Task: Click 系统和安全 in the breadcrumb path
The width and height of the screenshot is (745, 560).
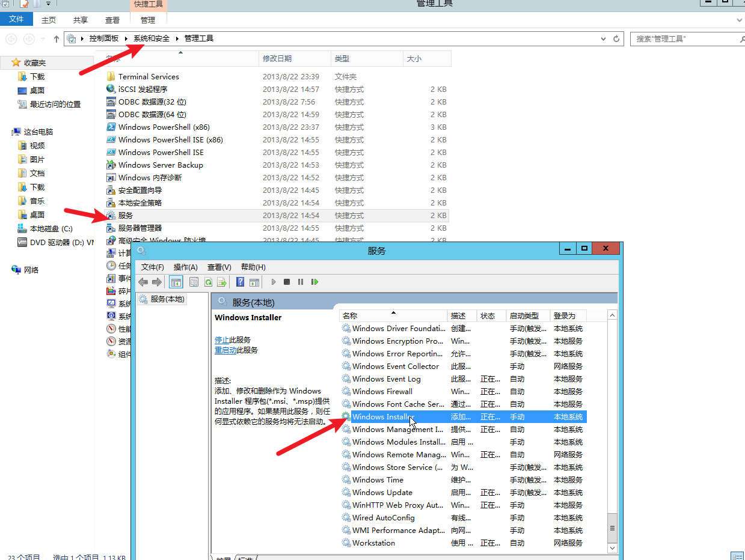Action: [152, 38]
